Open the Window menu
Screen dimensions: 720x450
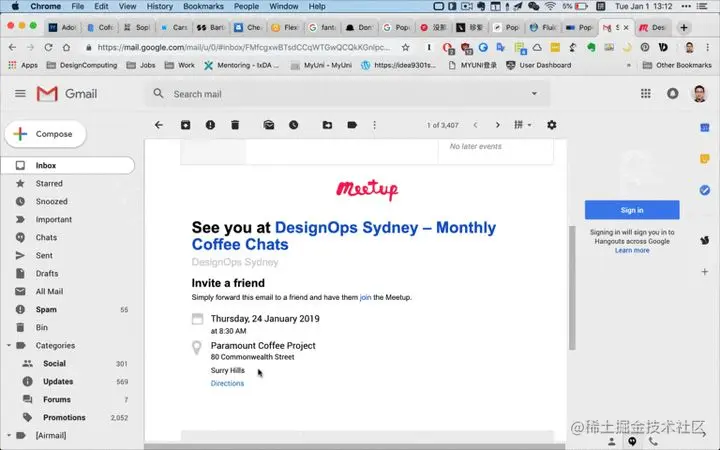pyautogui.click(x=283, y=6)
